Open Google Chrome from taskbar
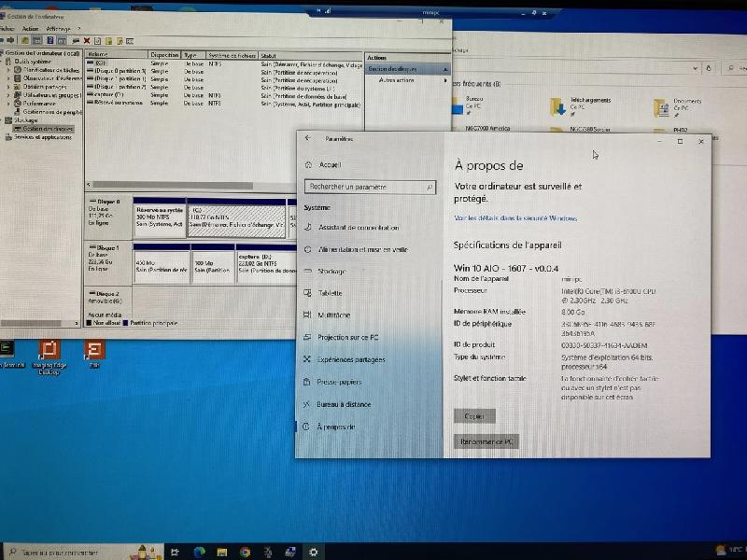 pos(246,552)
